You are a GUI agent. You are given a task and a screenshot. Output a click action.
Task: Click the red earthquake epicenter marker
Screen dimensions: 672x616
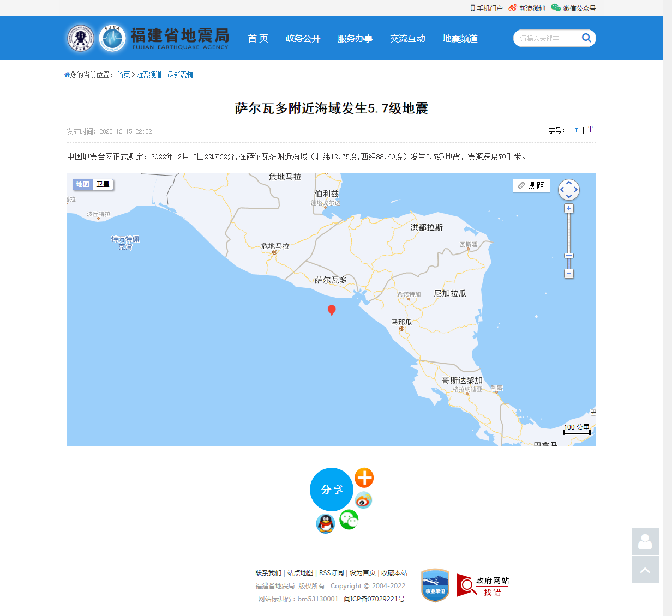[331, 310]
